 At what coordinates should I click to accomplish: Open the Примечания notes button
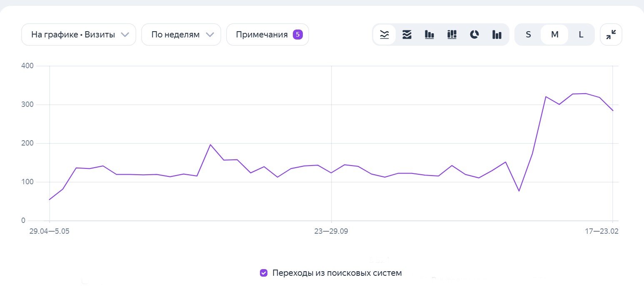coord(267,35)
